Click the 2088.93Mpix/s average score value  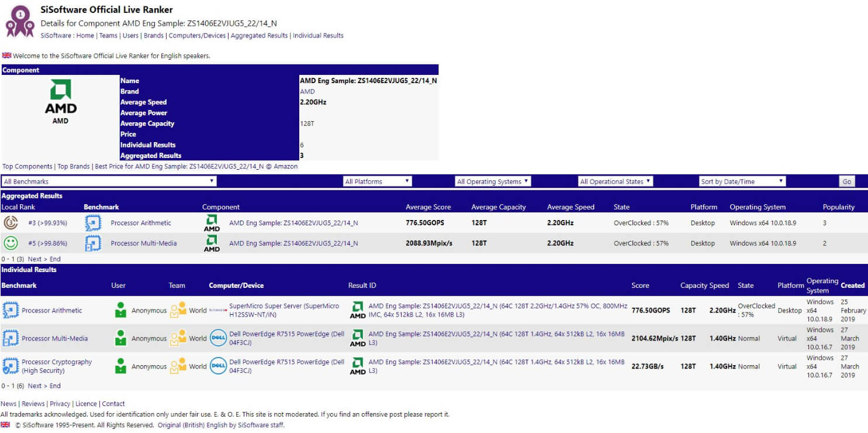pos(429,243)
